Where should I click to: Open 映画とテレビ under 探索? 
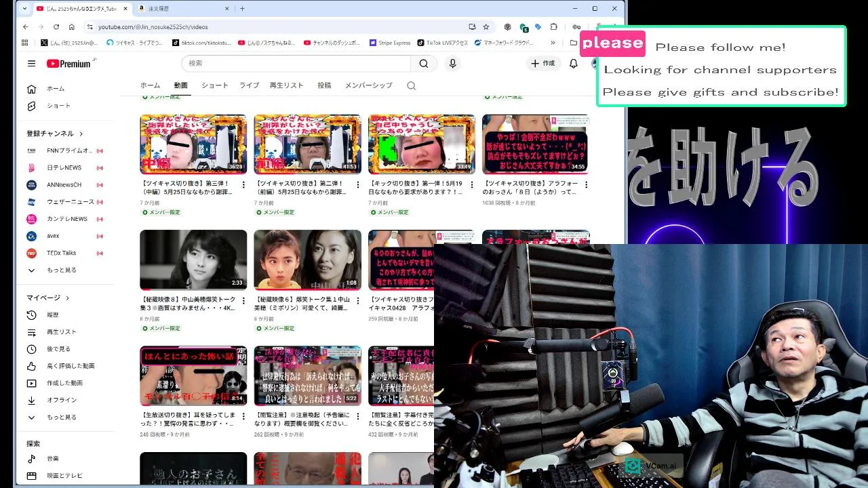tap(66, 475)
